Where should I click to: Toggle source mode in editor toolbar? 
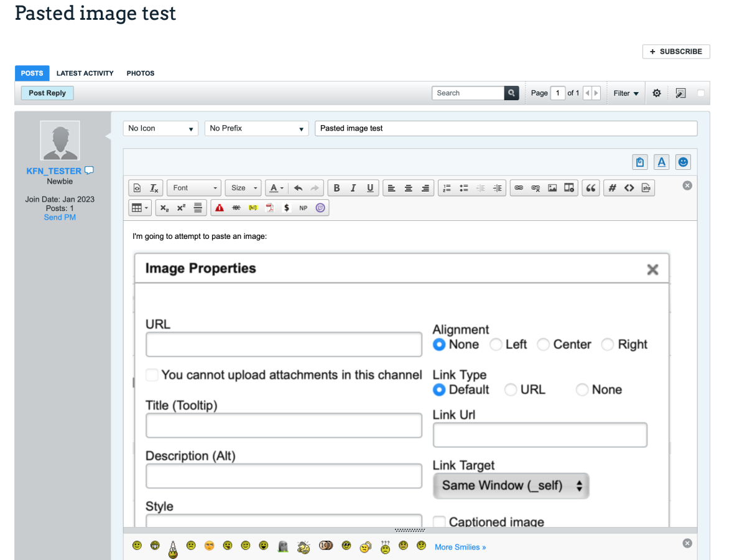click(137, 188)
